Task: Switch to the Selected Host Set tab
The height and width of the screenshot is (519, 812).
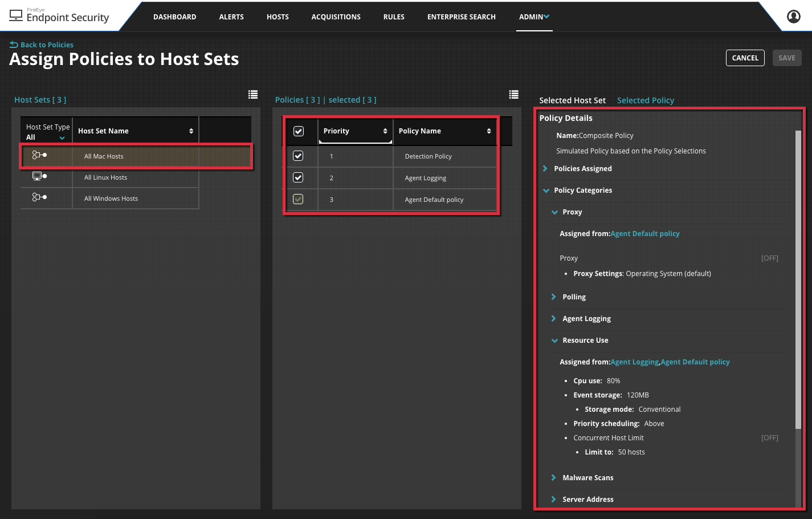Action: tap(572, 100)
